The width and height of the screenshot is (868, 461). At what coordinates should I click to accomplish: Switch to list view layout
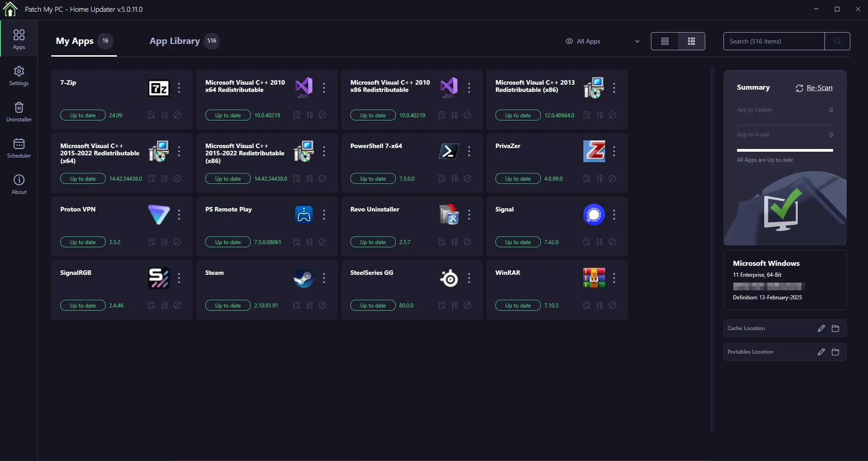664,41
